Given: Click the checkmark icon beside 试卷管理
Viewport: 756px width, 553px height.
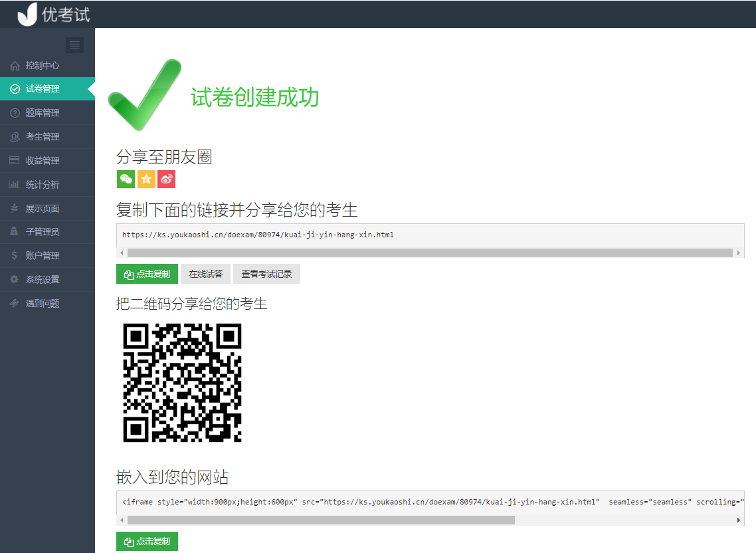Looking at the screenshot, I should coord(15,89).
